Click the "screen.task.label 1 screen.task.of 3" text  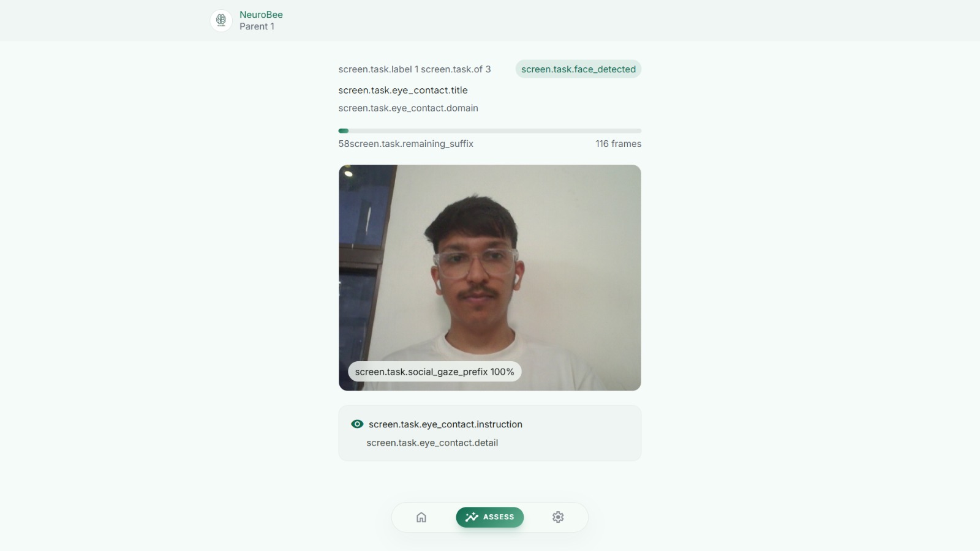coord(415,69)
